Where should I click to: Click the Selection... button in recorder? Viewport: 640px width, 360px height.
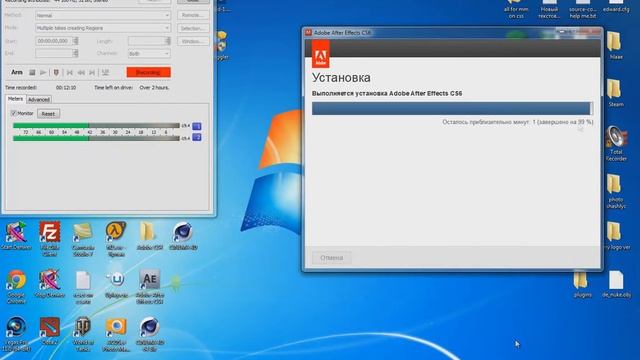(193, 28)
